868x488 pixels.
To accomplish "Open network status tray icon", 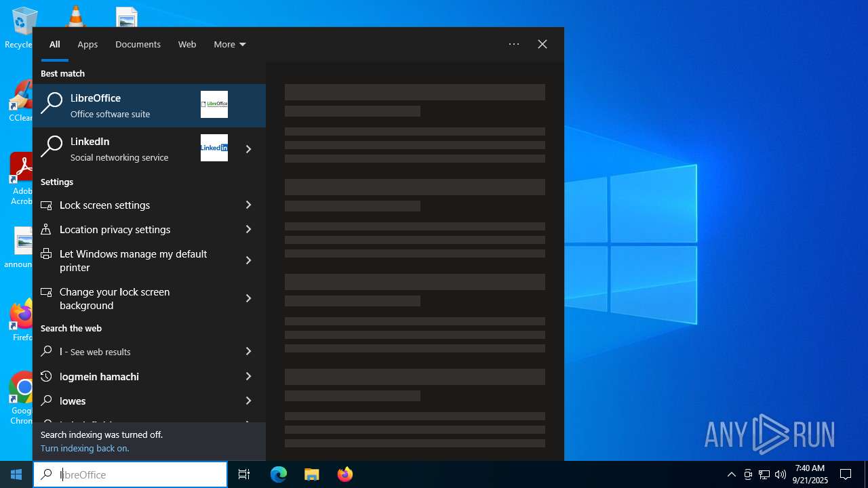I will coord(764,474).
